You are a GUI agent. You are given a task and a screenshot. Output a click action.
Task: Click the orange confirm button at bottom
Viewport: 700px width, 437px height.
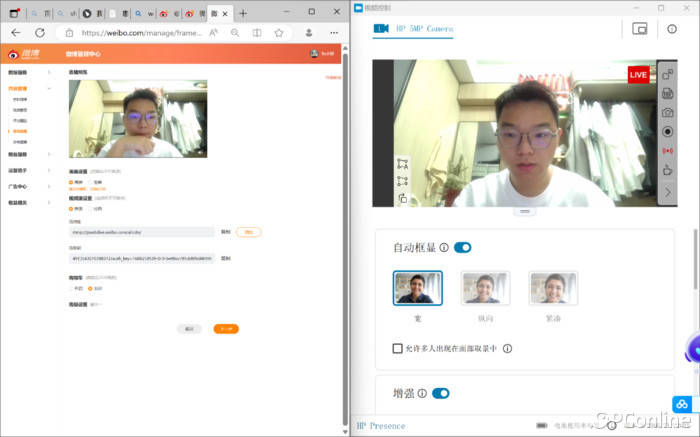(226, 329)
